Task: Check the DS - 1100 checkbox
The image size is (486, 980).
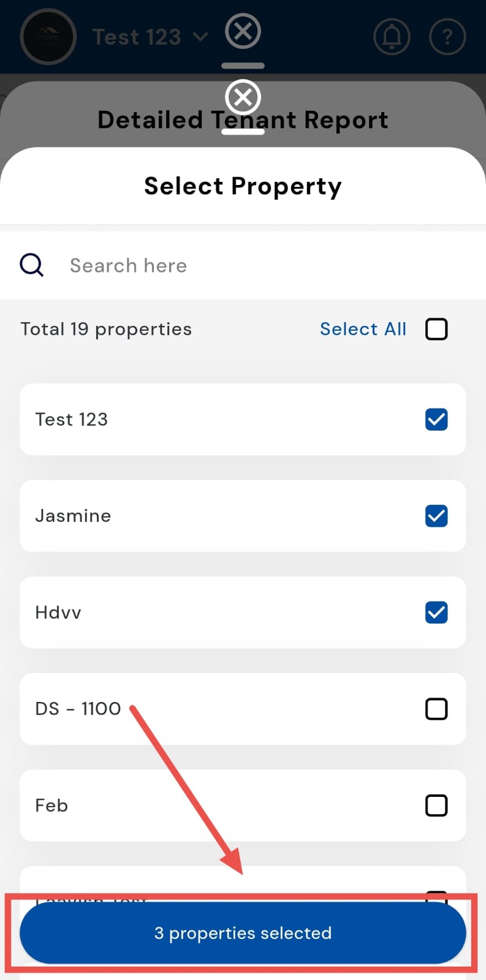Action: pyautogui.click(x=436, y=709)
